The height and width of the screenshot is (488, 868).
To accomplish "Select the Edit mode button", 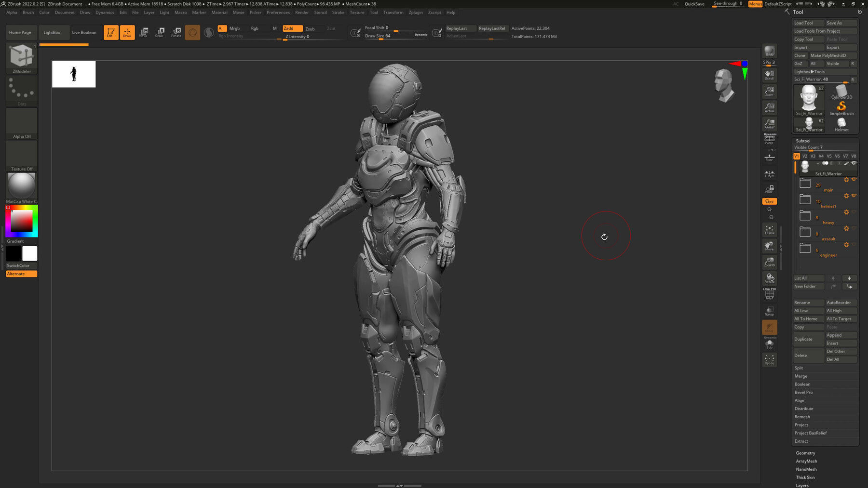I will click(111, 32).
